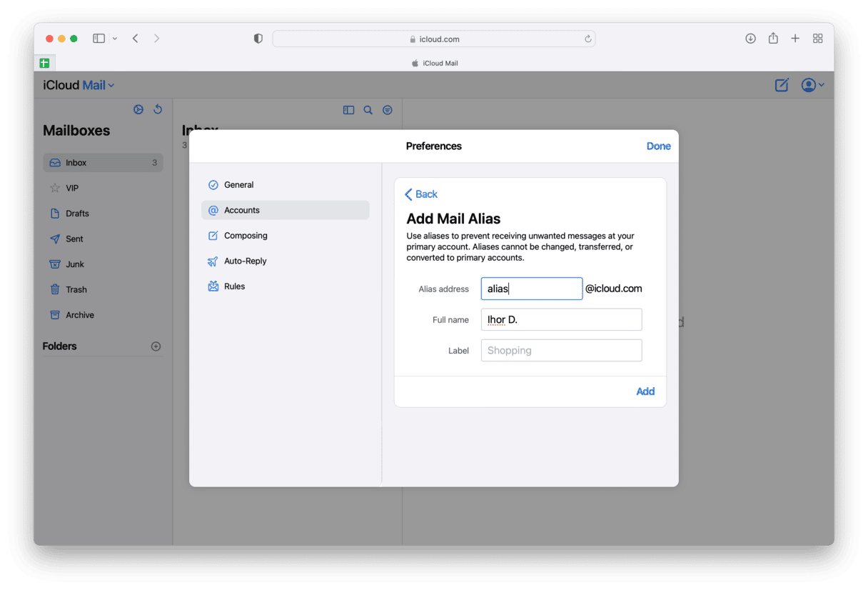Open the Inbox mailbox
The image size is (868, 590).
[103, 163]
